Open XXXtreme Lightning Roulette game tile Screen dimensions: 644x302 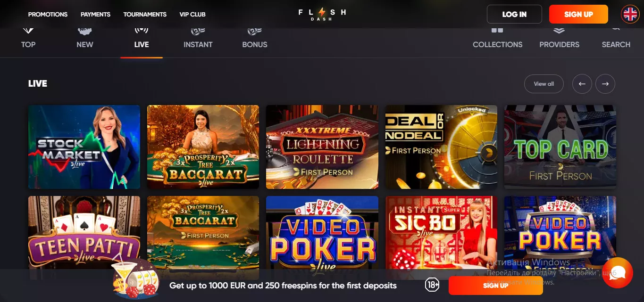pos(322,147)
